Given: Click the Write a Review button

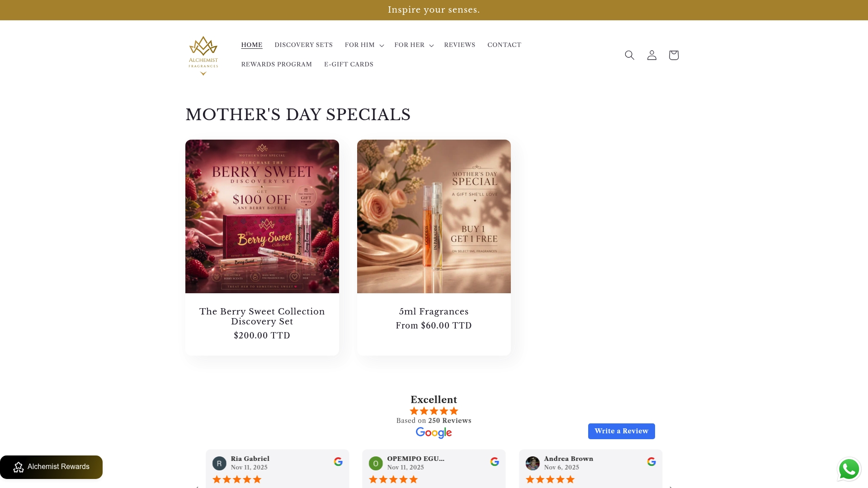Looking at the screenshot, I should 621,431.
